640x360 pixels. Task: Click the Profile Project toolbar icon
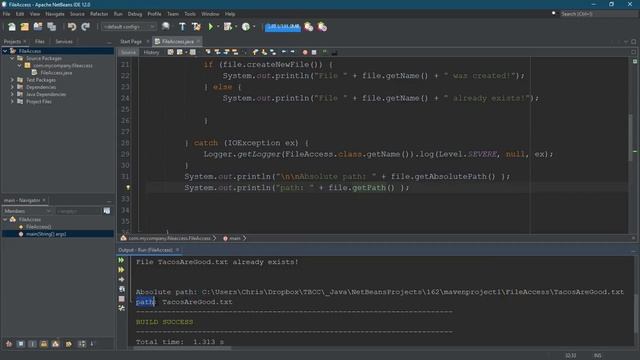tap(246, 27)
